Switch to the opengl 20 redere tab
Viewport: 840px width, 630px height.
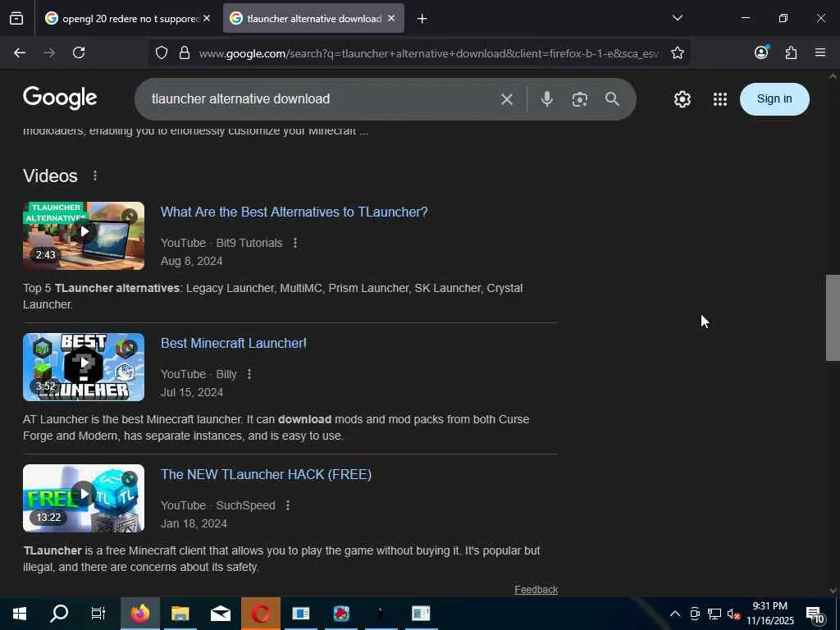[128, 19]
